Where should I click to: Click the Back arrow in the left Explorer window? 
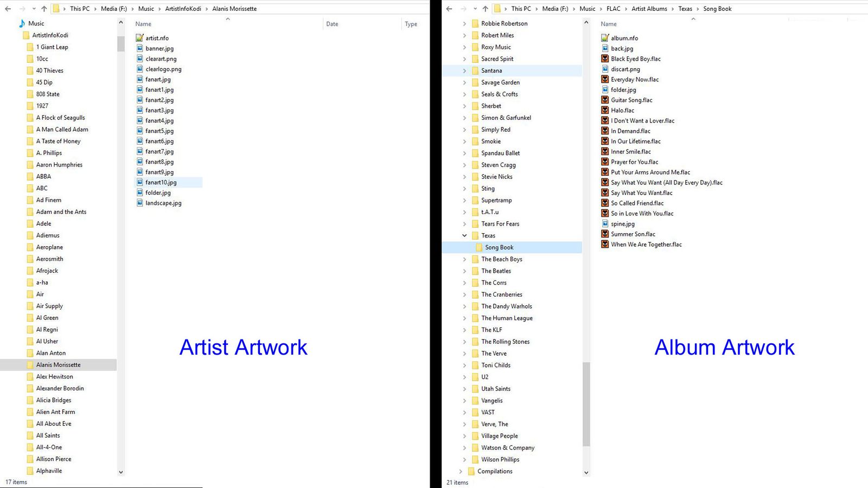pos(8,9)
